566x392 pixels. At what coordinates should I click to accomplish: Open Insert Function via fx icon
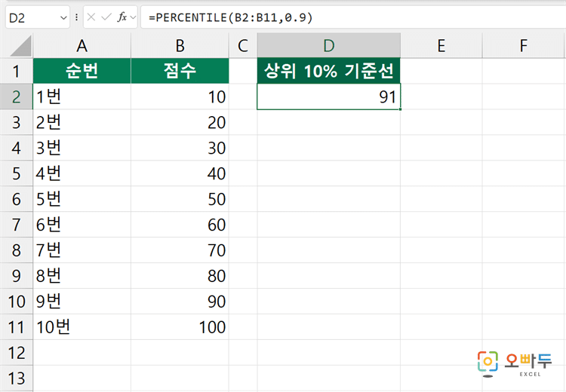(x=122, y=17)
